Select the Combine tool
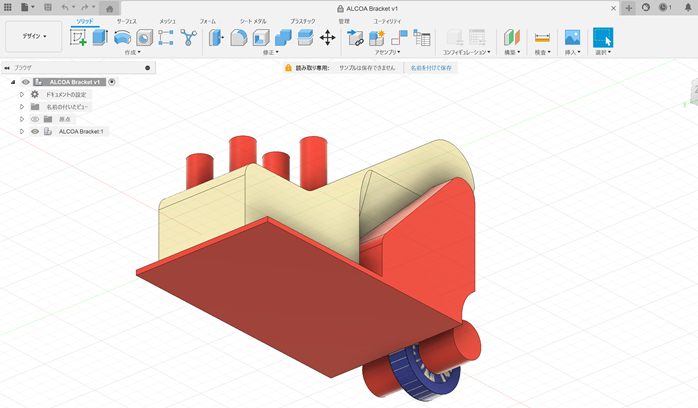698x408 pixels. (283, 37)
